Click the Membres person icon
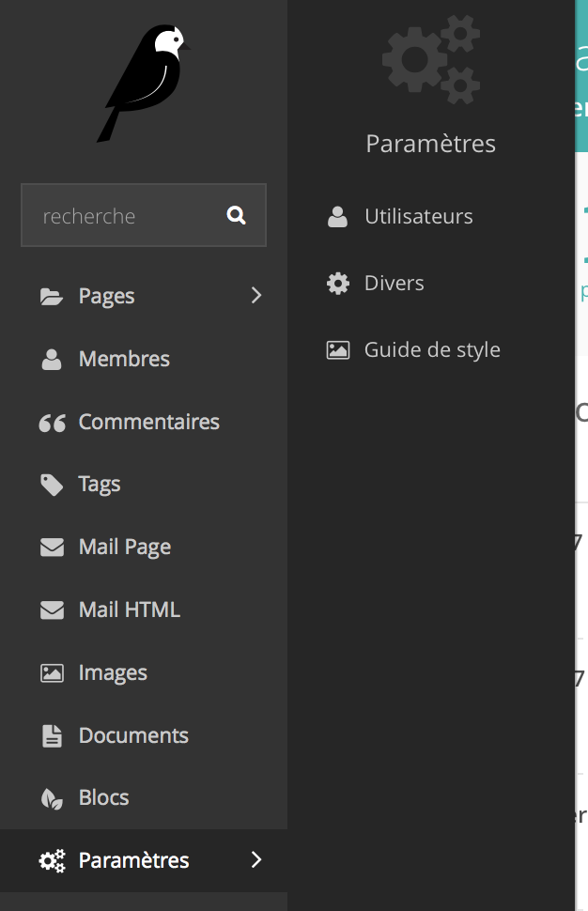This screenshot has height=911, width=588. 53,358
